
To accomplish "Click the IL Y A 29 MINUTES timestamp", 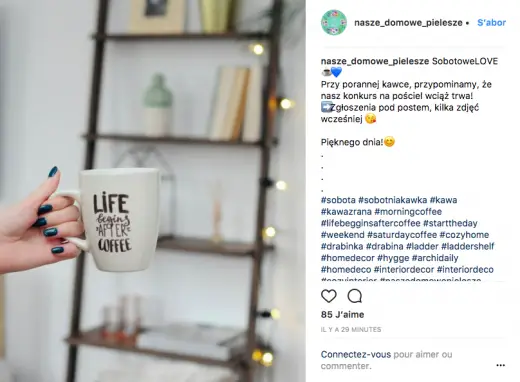I will click(x=351, y=329).
